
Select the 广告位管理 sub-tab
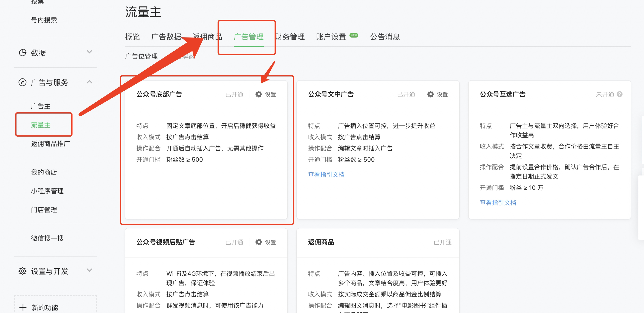click(141, 56)
